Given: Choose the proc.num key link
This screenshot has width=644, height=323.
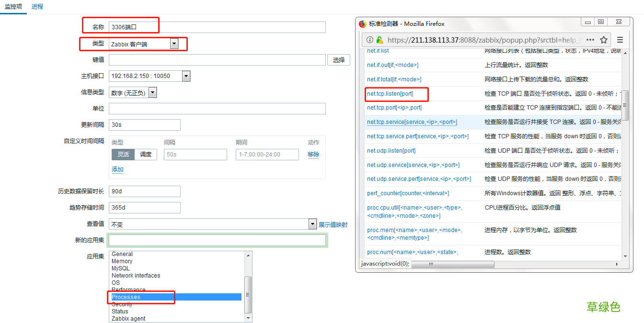Looking at the screenshot, I should (x=413, y=252).
